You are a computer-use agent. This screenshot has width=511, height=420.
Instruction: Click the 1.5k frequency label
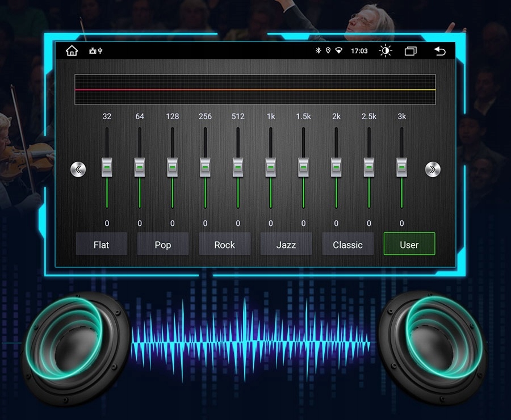303,116
